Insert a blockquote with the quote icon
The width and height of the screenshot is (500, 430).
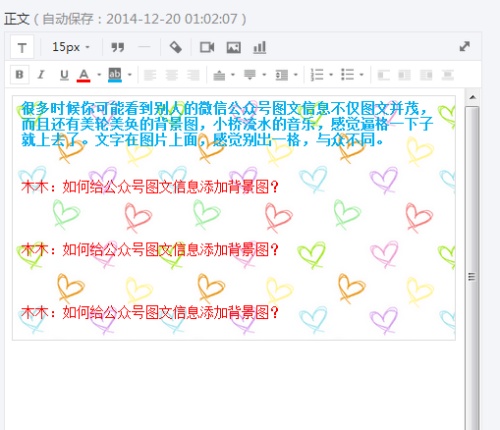[x=117, y=47]
